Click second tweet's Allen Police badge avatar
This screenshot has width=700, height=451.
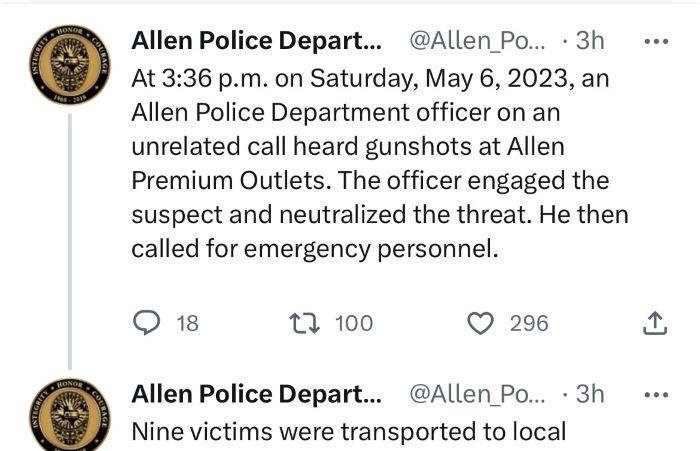pos(70,415)
